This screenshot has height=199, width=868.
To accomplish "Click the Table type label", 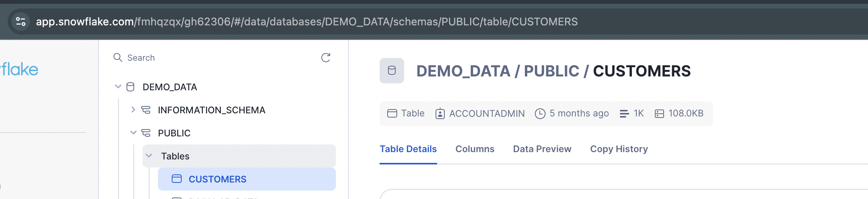I will point(413,113).
